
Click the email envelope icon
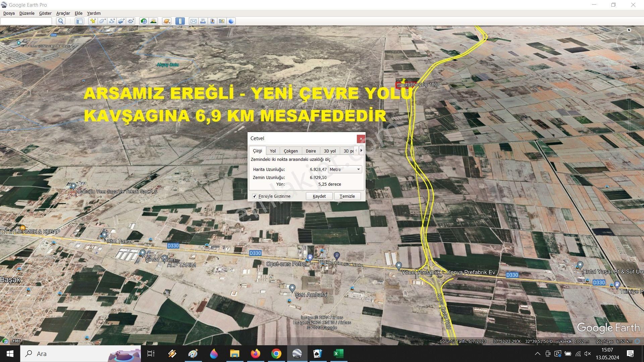[x=193, y=21]
